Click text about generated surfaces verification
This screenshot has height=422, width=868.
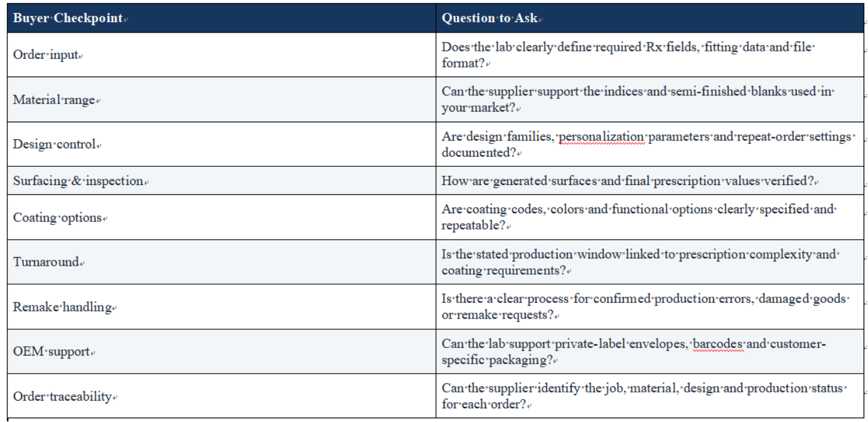tap(628, 181)
